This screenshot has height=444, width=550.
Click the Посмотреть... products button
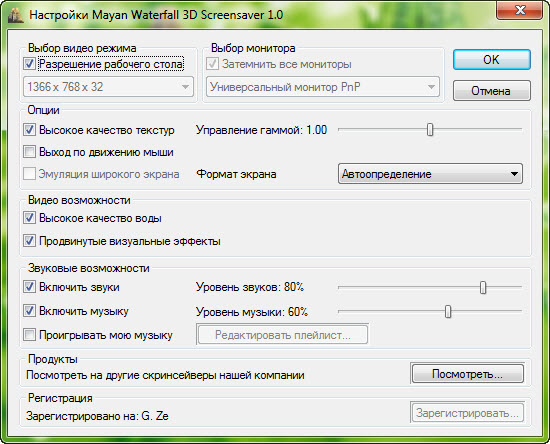[468, 374]
